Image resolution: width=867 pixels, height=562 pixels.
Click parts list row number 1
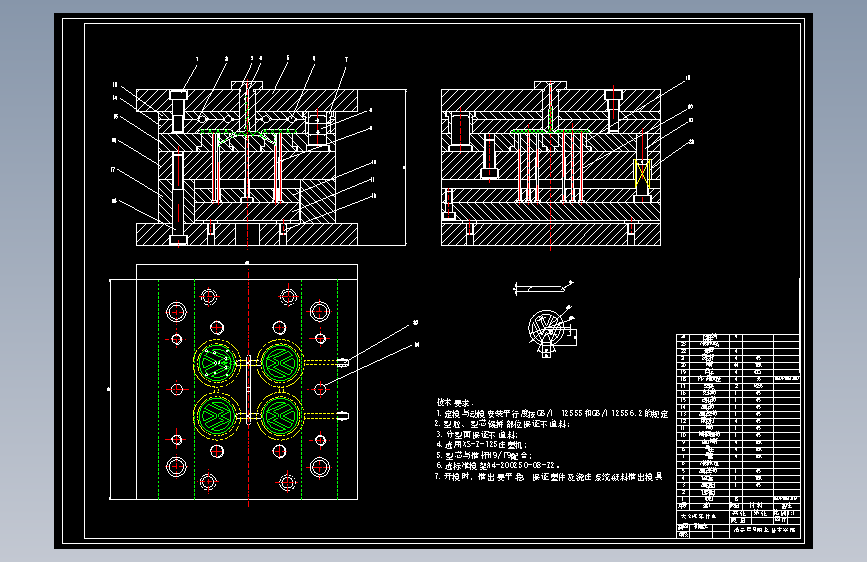(x=738, y=498)
